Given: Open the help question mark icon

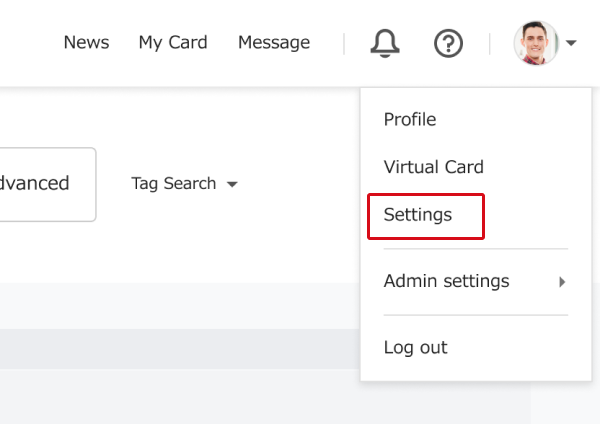Looking at the screenshot, I should (448, 43).
